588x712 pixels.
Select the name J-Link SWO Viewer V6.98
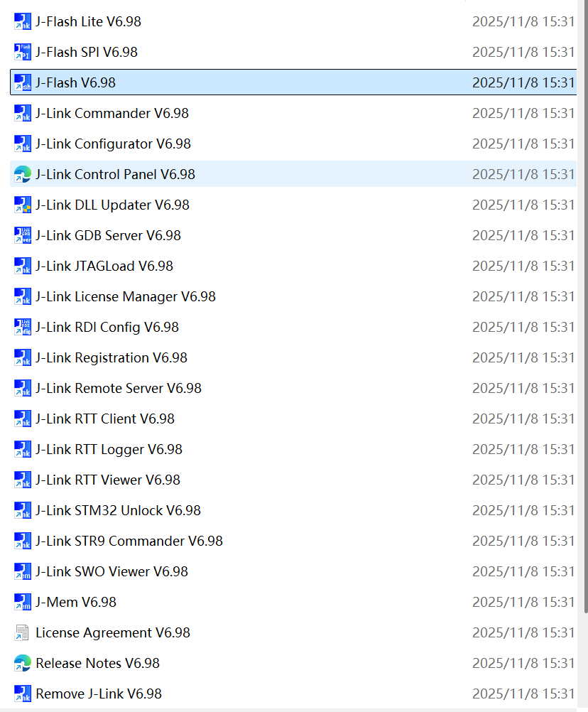pos(111,572)
